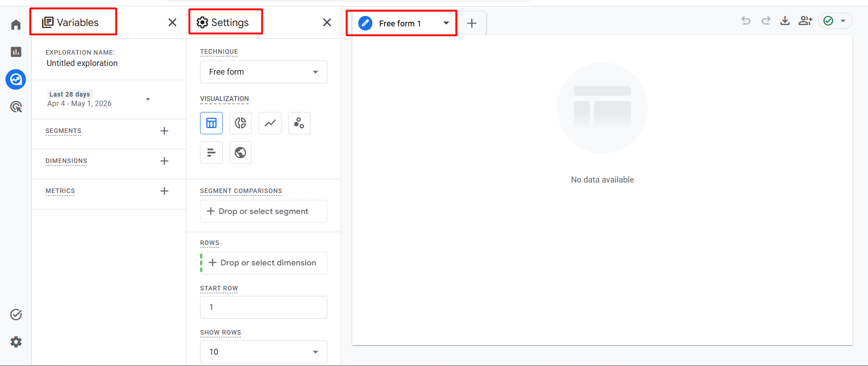Select Line chart visualization
Screen dimensions: 868x366
coord(270,123)
